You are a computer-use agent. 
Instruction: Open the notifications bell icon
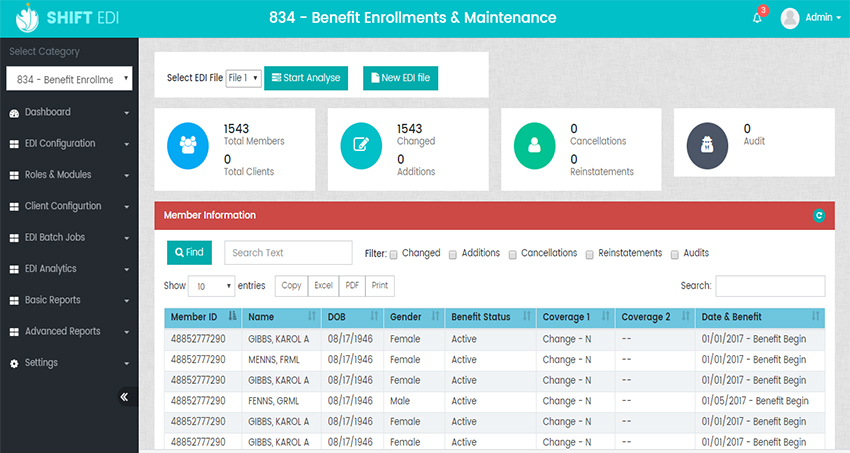pos(757,18)
